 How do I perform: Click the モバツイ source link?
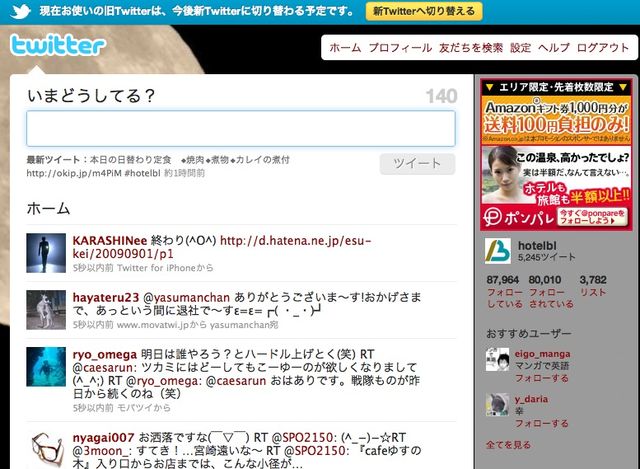point(135,407)
